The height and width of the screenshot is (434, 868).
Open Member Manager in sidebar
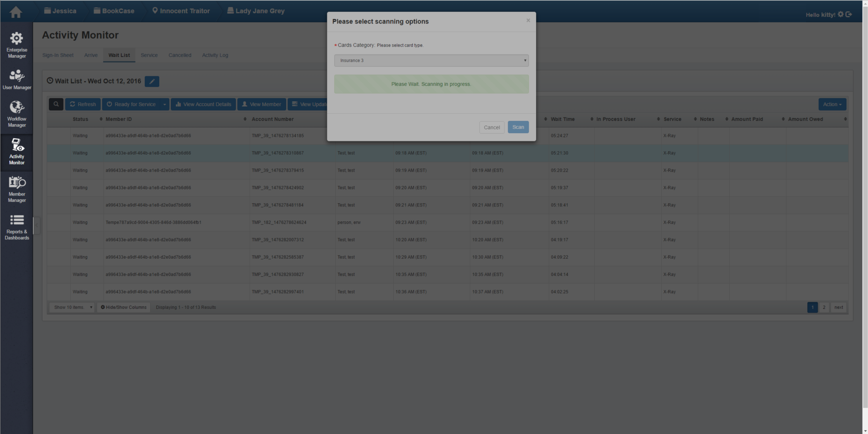[17, 189]
